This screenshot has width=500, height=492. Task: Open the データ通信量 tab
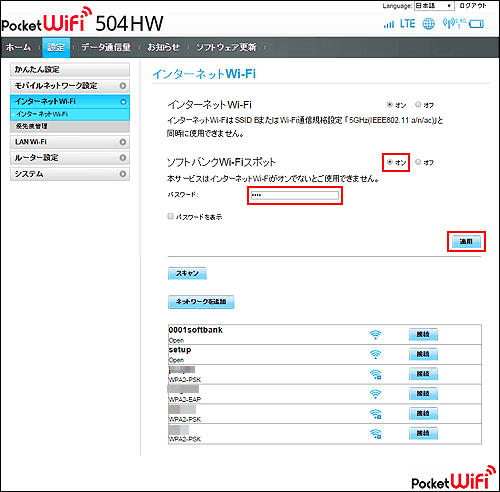pyautogui.click(x=106, y=47)
